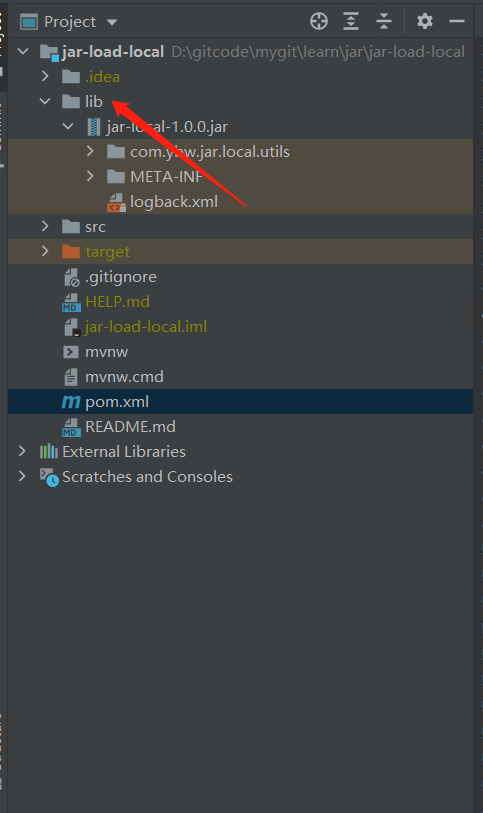Click the Select Opened File locate icon
The height and width of the screenshot is (813, 483).
pyautogui.click(x=319, y=21)
